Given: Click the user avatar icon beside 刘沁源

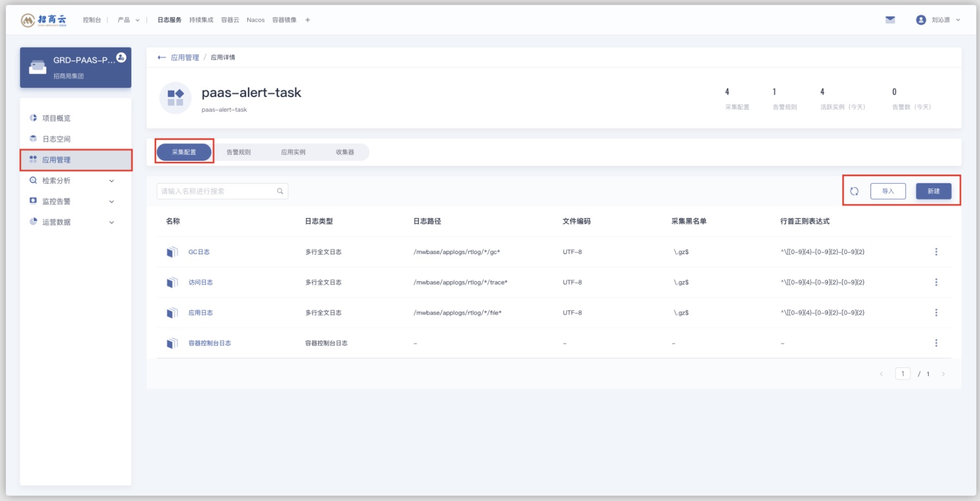Looking at the screenshot, I should 921,20.
